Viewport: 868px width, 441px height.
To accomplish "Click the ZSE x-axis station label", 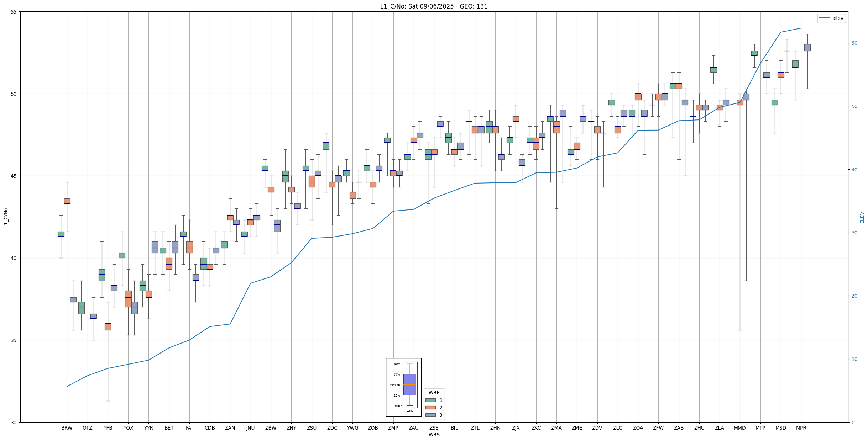I will (x=434, y=428).
